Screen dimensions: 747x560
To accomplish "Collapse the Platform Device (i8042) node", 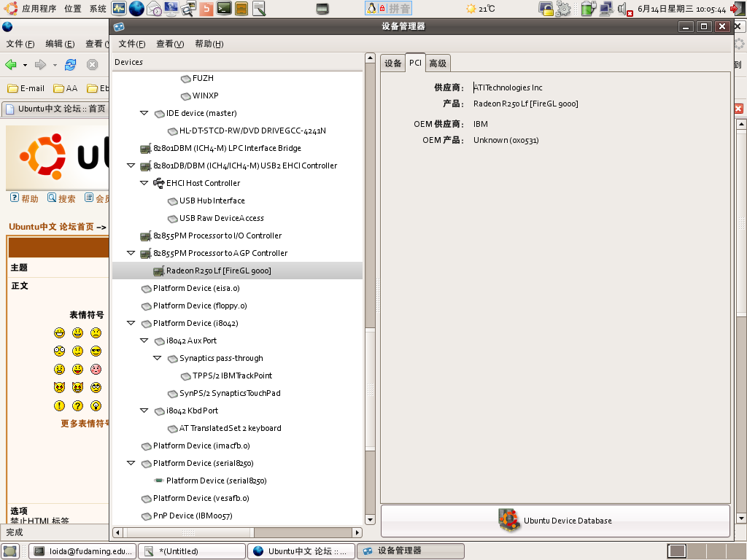I will (x=131, y=323).
